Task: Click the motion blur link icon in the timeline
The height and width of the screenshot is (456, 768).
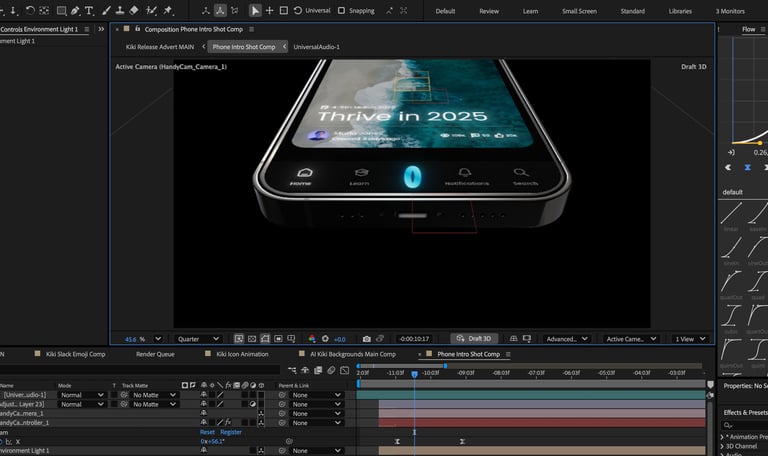Action: pyautogui.click(x=331, y=370)
